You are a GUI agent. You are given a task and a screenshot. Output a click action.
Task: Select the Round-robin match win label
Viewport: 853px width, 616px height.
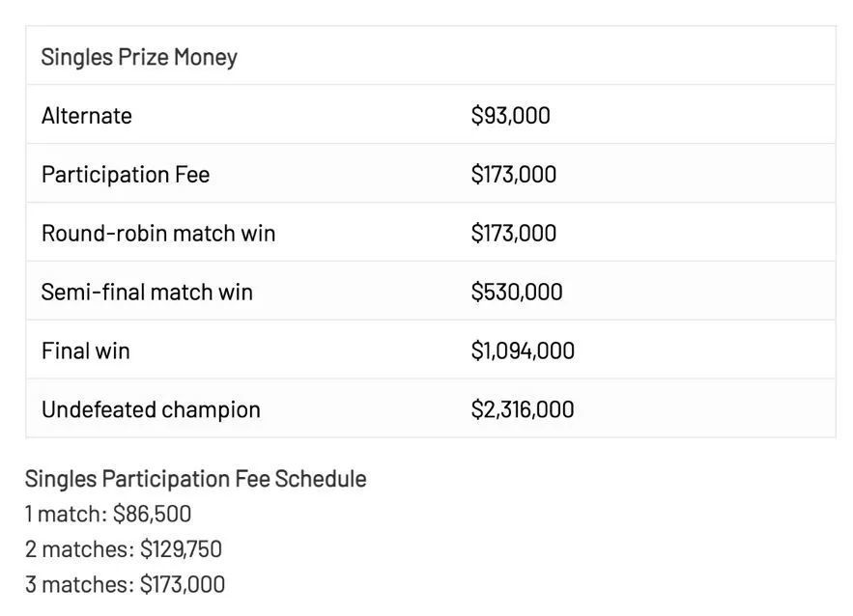[158, 234]
